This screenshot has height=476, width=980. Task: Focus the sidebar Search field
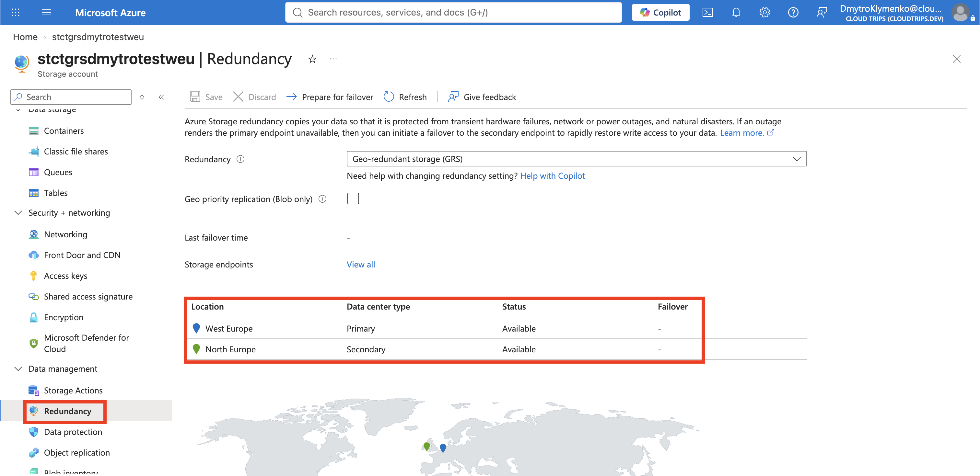pyautogui.click(x=71, y=97)
